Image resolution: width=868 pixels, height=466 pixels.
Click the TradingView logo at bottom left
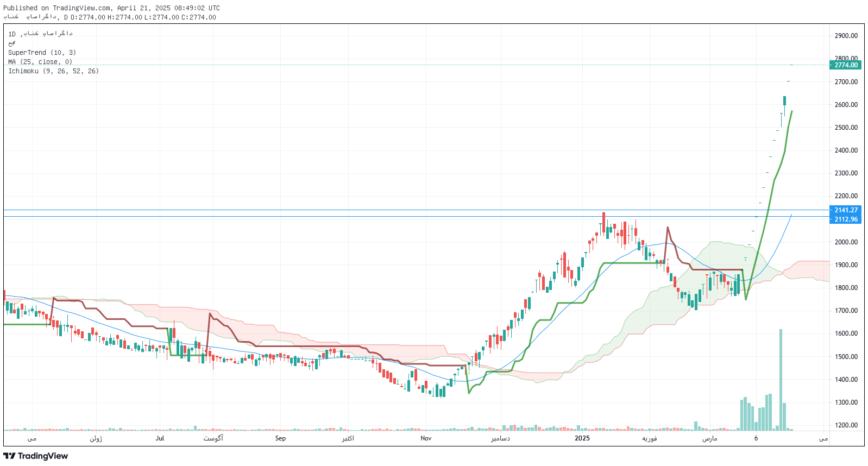point(36,456)
